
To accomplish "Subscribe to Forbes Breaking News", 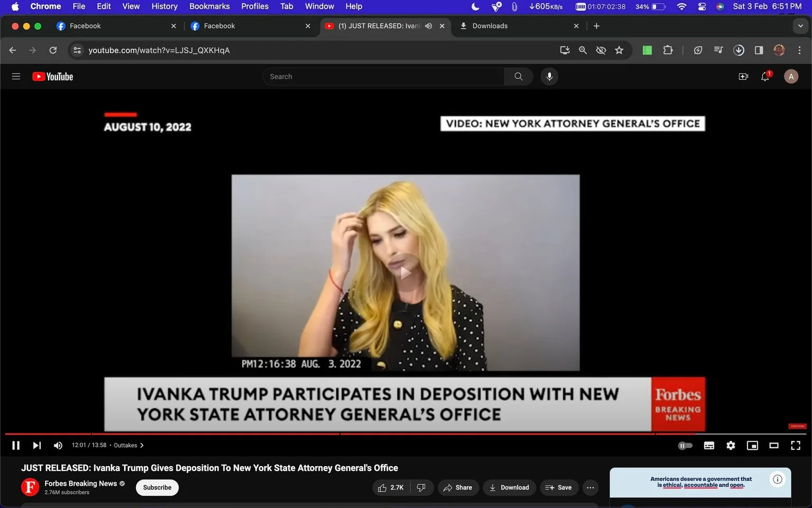I will point(157,487).
